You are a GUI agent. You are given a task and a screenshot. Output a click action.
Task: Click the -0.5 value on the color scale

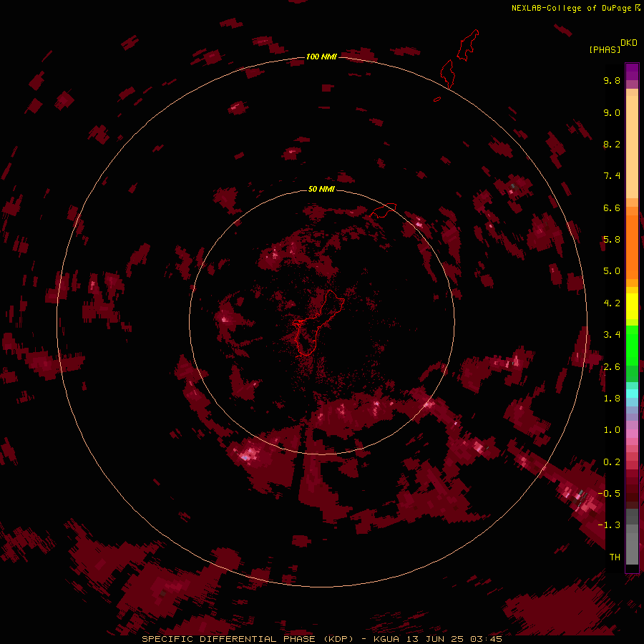(x=609, y=493)
